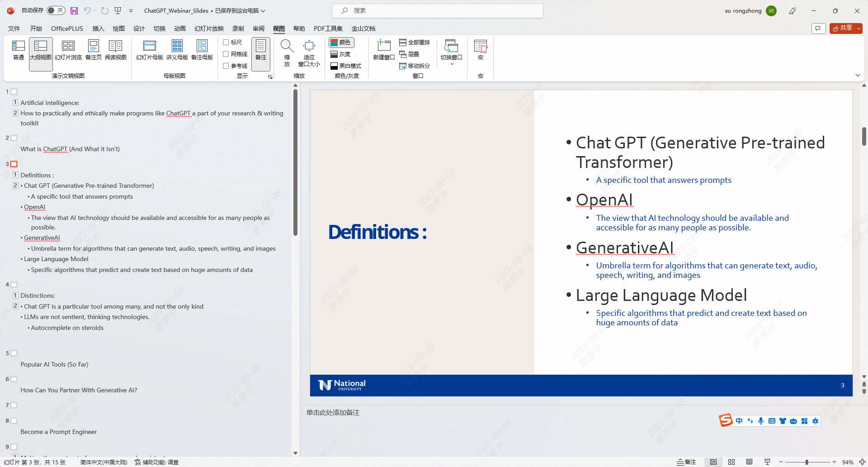Open the OfficePLUS tab
The width and height of the screenshot is (868, 467).
67,29
